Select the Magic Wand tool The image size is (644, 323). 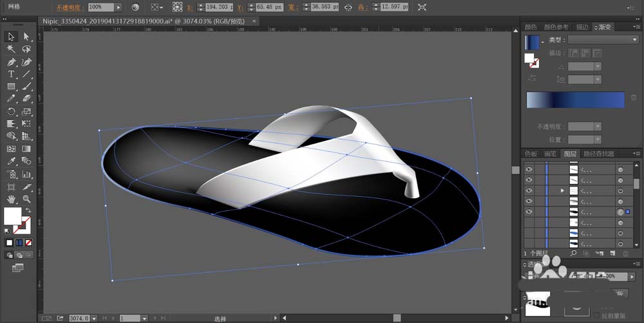12,49
